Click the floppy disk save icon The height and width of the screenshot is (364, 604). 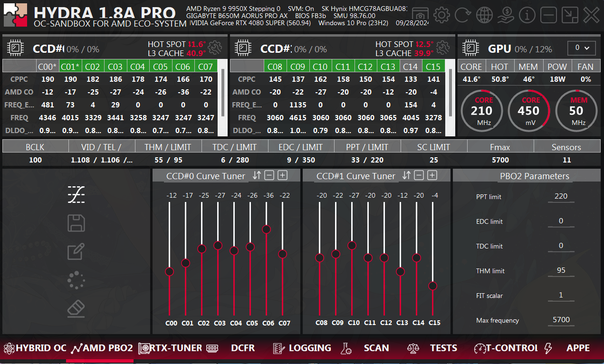coord(76,223)
